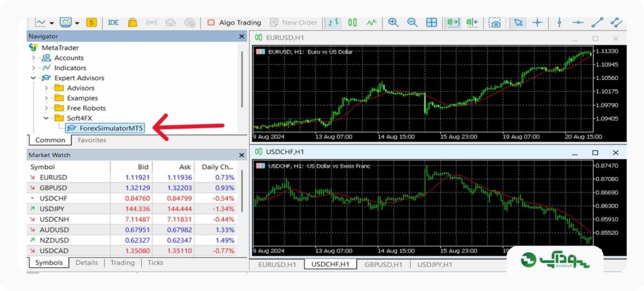Open dropdown arrow next to profiles icon
This screenshot has width=644, height=291.
tap(77, 23)
